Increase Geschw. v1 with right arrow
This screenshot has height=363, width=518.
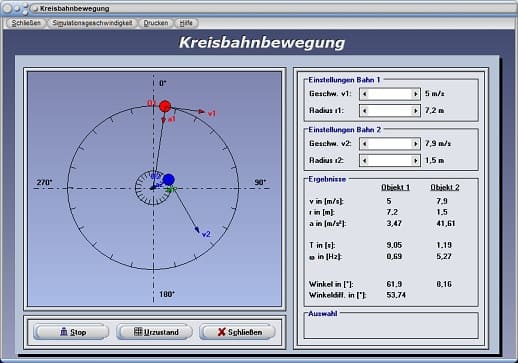pyautogui.click(x=415, y=94)
